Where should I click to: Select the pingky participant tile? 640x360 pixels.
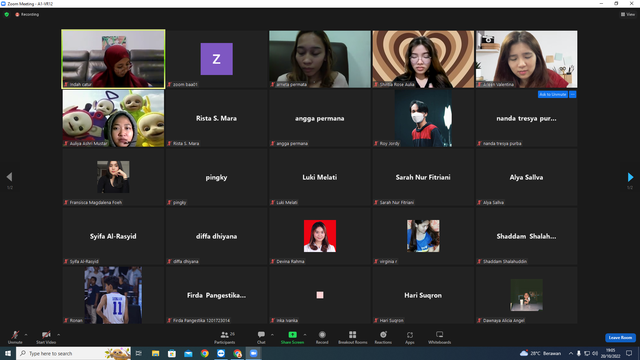[217, 177]
